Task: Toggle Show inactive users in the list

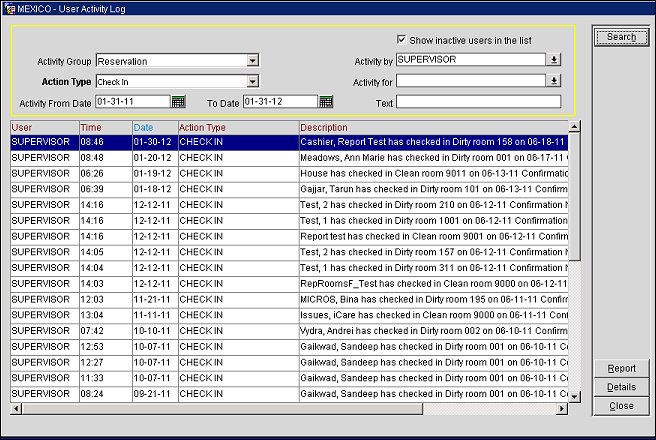Action: (401, 40)
